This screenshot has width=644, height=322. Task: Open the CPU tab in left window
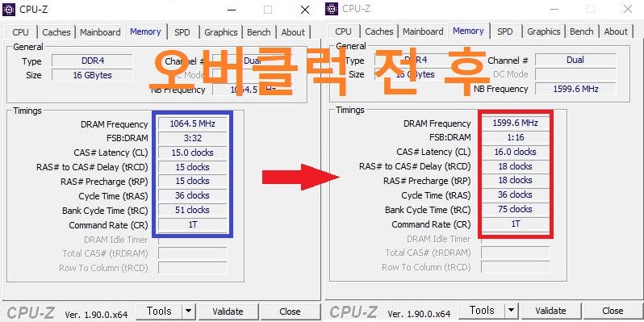20,32
